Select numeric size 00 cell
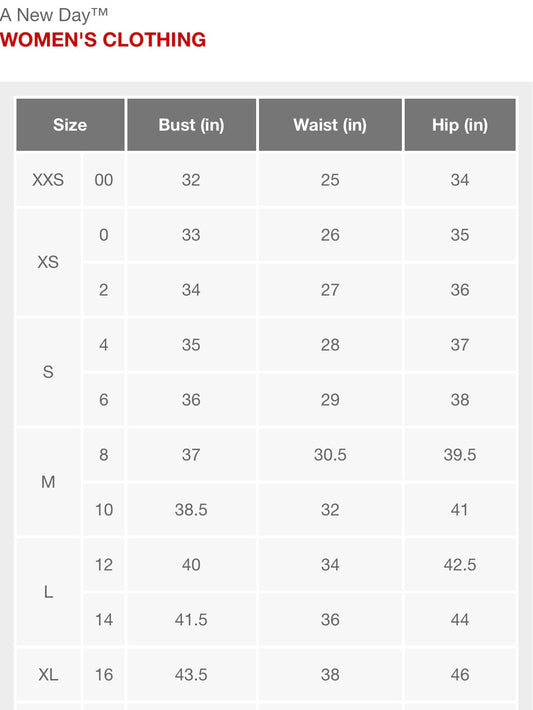 click(104, 180)
